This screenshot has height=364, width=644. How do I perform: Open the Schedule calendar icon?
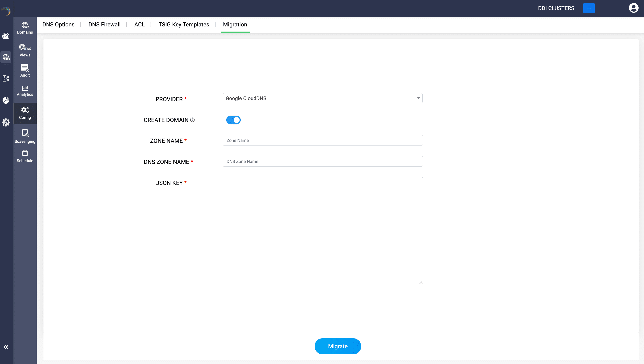(25, 156)
